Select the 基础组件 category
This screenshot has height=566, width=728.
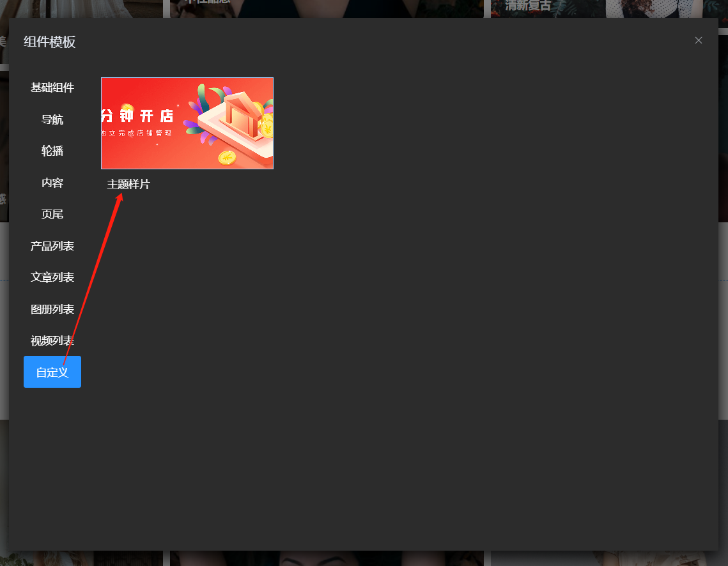(x=52, y=88)
